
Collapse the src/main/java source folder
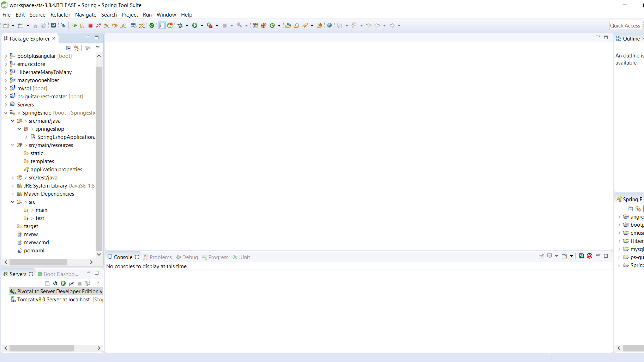point(12,121)
